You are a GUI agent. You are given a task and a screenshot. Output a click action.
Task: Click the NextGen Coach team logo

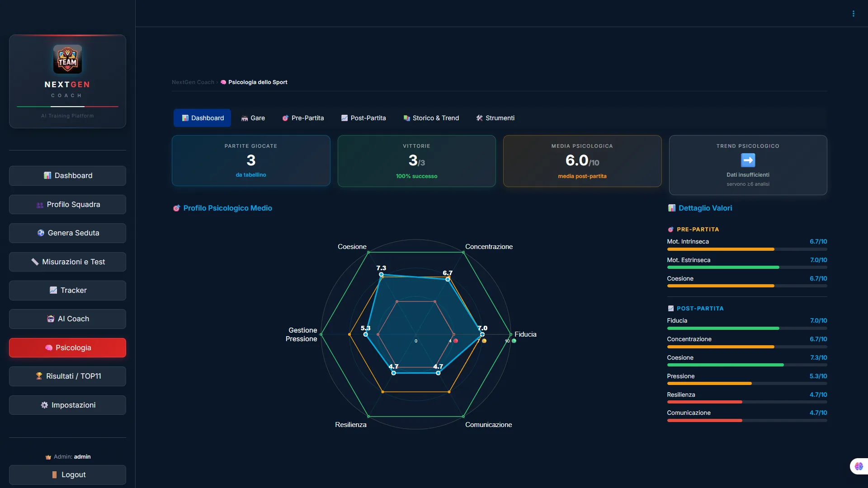pyautogui.click(x=67, y=59)
